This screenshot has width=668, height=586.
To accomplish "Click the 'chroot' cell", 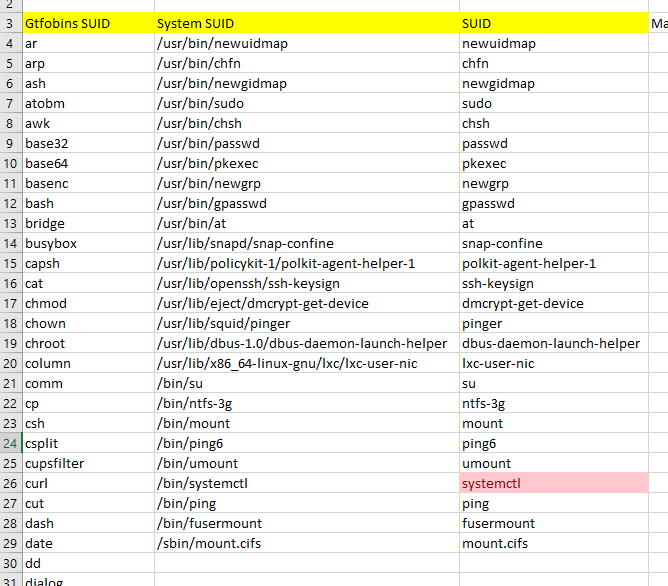I will [x=88, y=344].
